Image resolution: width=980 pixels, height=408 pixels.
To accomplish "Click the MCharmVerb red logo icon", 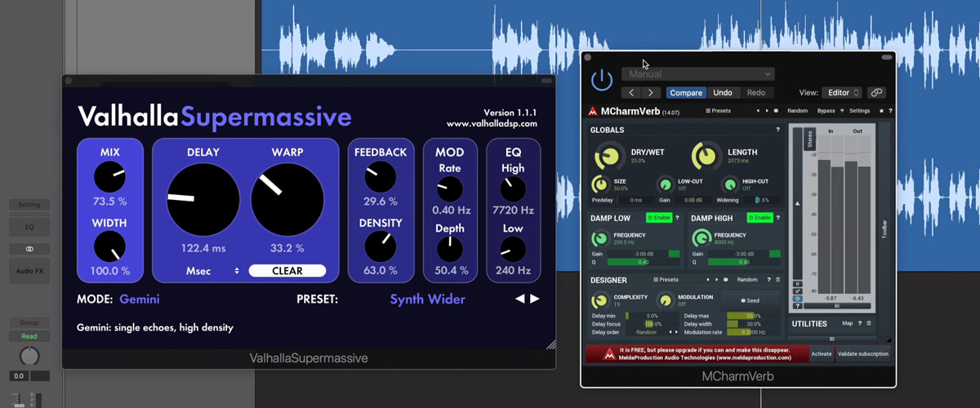I will point(593,111).
